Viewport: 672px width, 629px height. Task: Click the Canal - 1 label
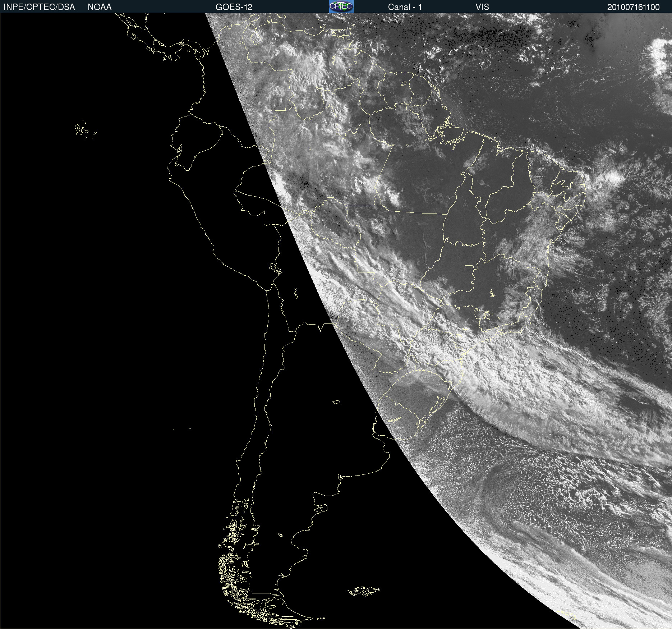[x=405, y=7]
